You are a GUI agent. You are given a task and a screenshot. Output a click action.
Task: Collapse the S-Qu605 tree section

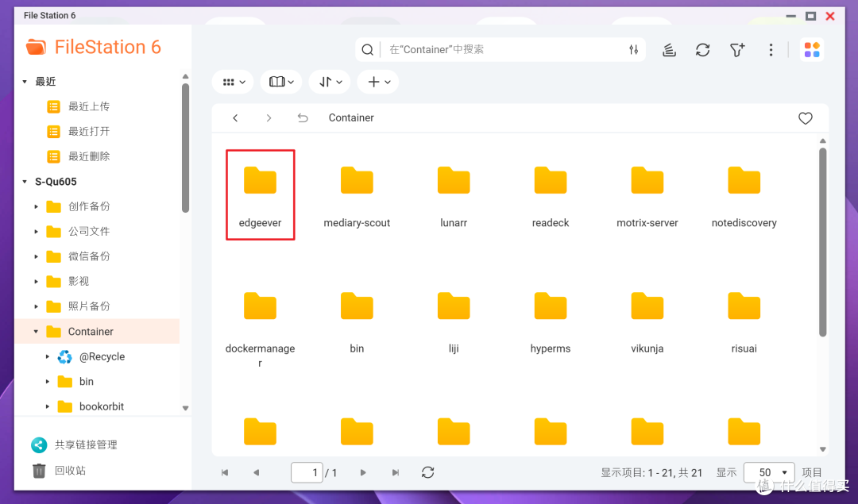[x=25, y=182]
